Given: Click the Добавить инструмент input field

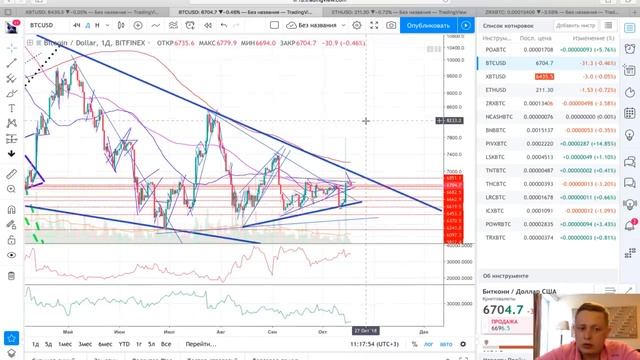Looking at the screenshot, I should (x=576, y=25).
